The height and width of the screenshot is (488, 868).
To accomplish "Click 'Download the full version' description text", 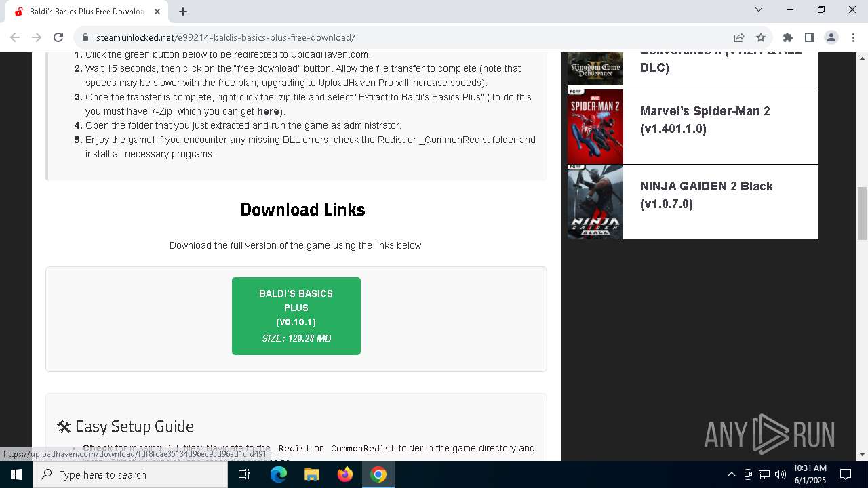I will [x=296, y=245].
